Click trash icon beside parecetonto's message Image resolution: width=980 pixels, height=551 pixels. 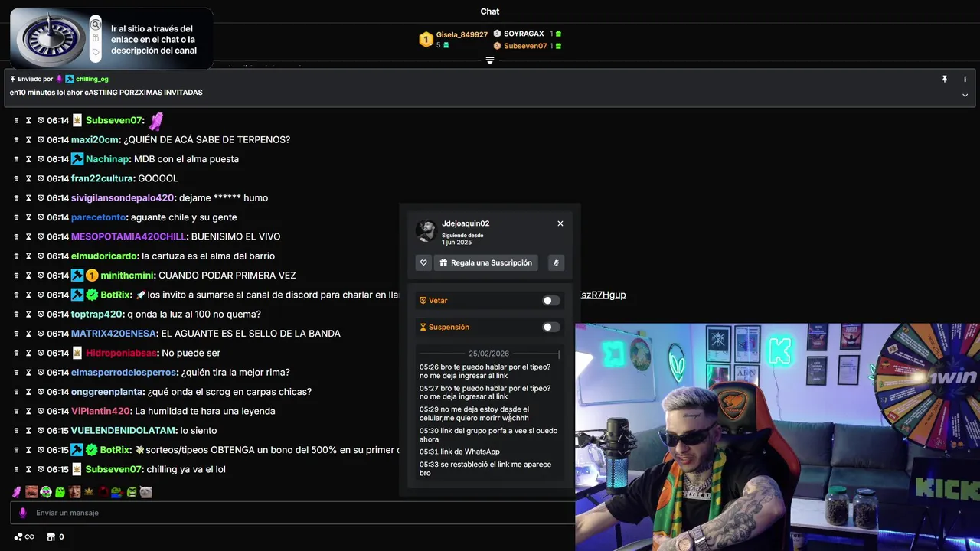(16, 217)
